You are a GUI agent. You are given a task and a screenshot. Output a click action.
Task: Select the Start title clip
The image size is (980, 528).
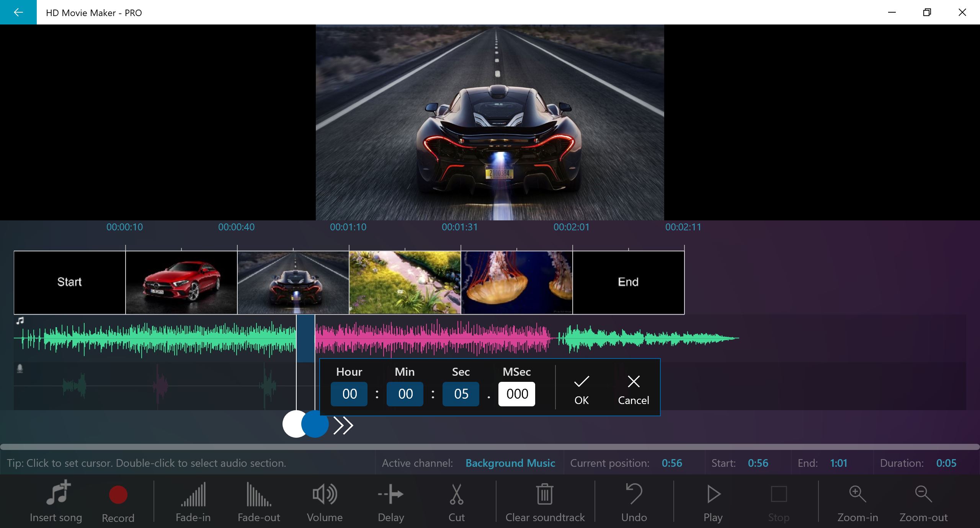point(70,282)
